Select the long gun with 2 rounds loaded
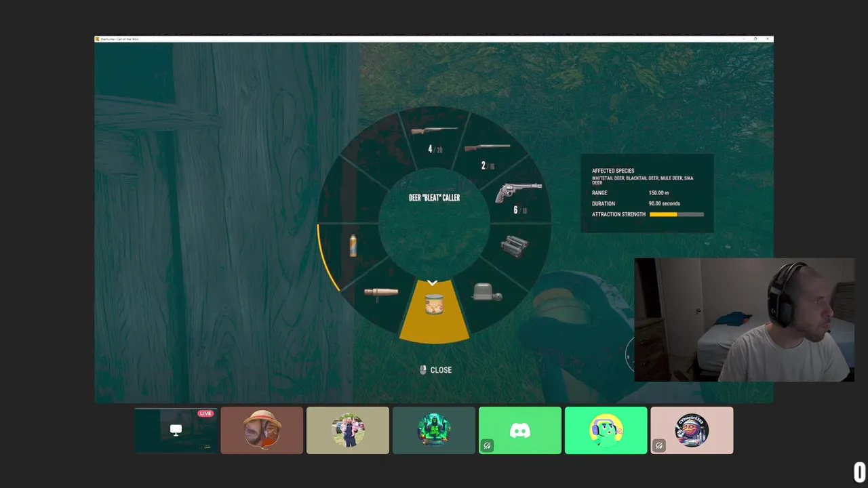868x488 pixels. [487, 148]
